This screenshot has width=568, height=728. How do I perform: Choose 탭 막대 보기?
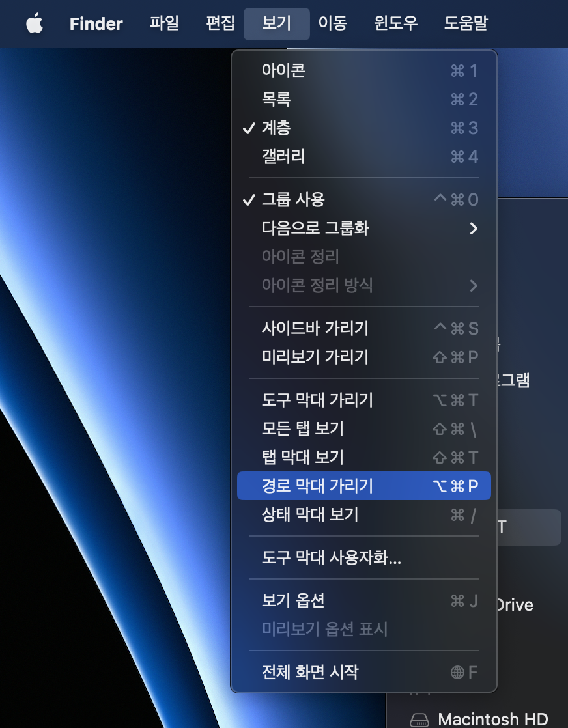363,458
